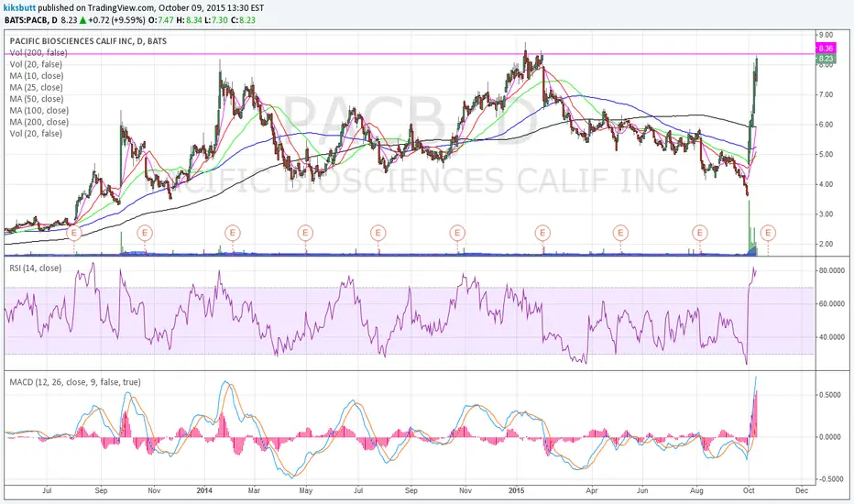This screenshot has height=504, width=854.
Task: Click the 0.5000 MACD axis label
Action: click(829, 395)
